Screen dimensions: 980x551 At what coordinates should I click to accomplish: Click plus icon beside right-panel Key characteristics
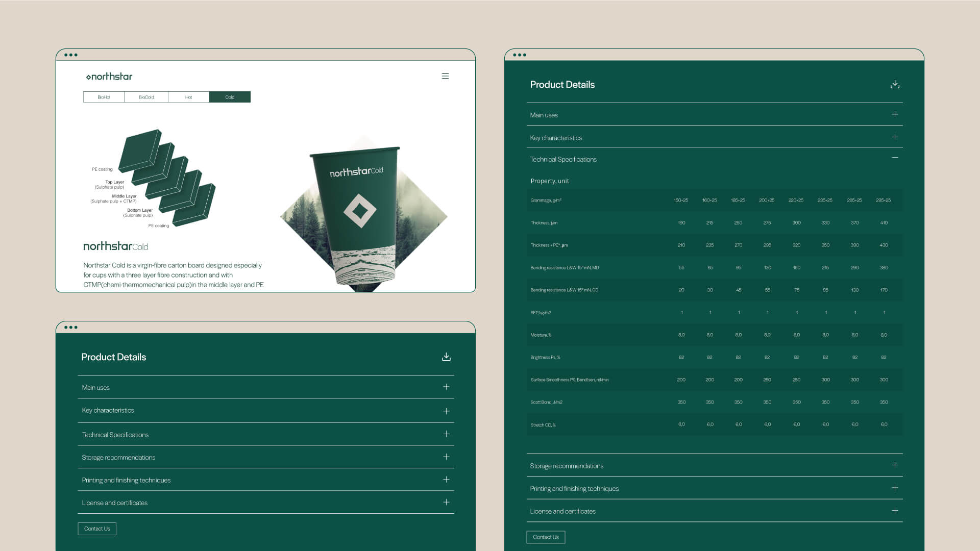(x=895, y=137)
